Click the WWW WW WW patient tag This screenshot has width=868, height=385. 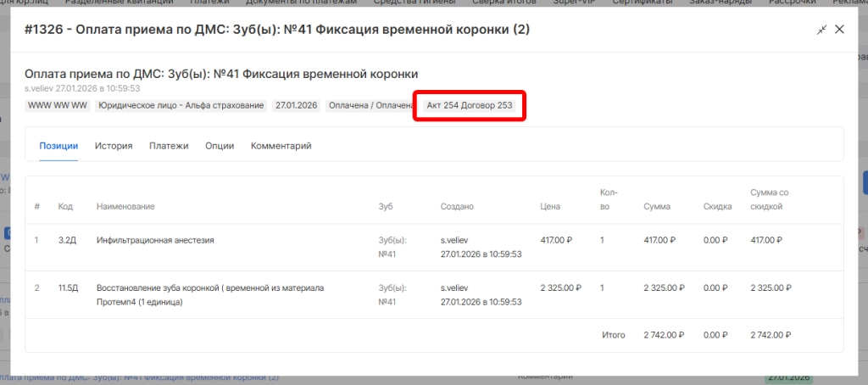[x=58, y=106]
